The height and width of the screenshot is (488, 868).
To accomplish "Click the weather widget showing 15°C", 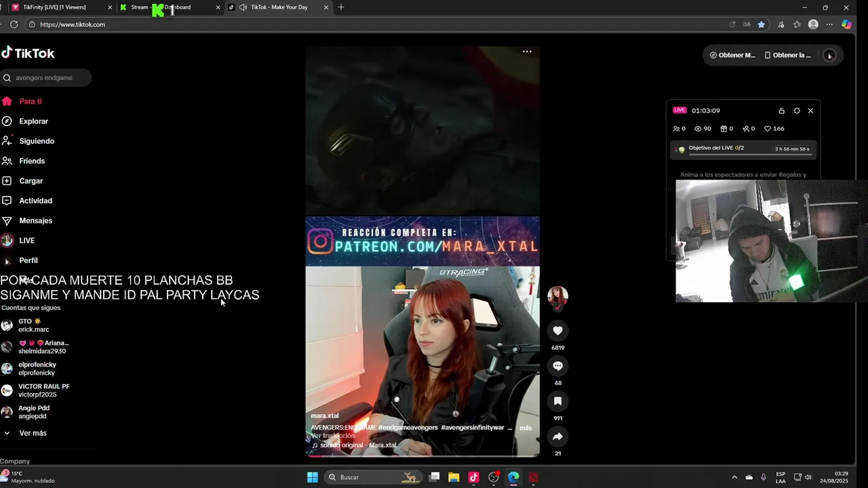I will tap(28, 477).
